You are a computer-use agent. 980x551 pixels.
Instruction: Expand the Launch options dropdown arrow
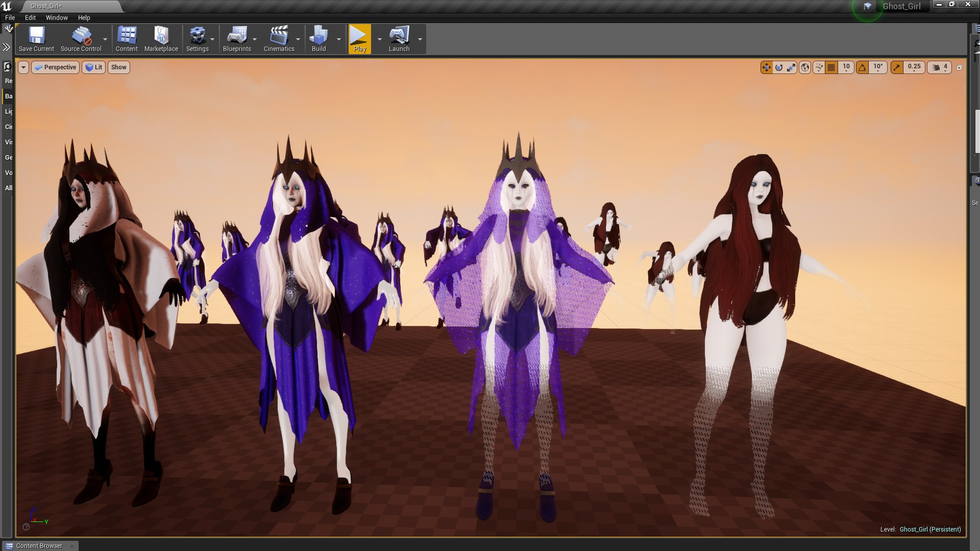(x=420, y=39)
